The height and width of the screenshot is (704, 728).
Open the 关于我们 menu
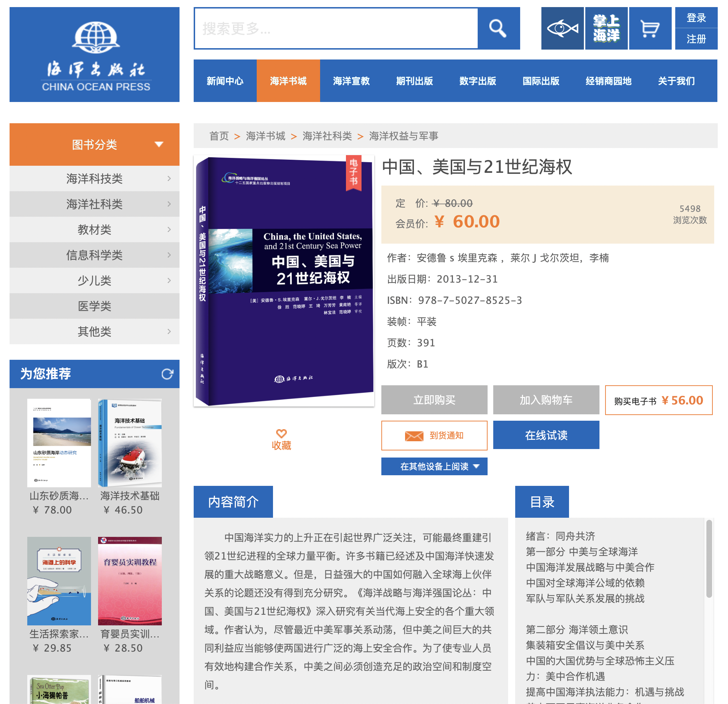click(676, 81)
